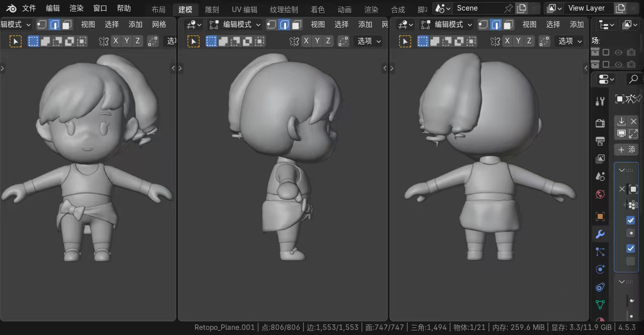644x335 pixels.
Task: Expand the 选项 dropdown in the right viewport
Action: pos(570,41)
